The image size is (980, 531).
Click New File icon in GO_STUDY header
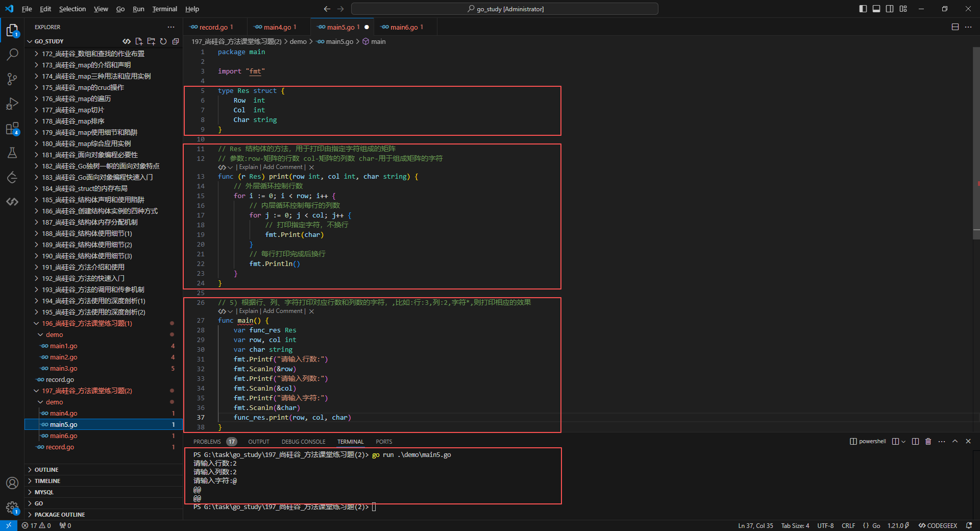click(139, 41)
